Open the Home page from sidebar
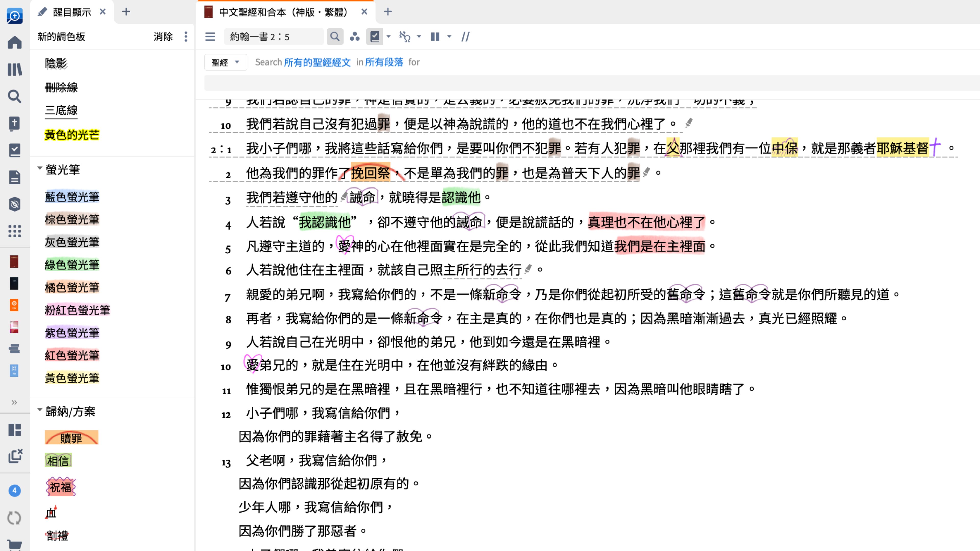This screenshot has height=551, width=980. point(15,42)
